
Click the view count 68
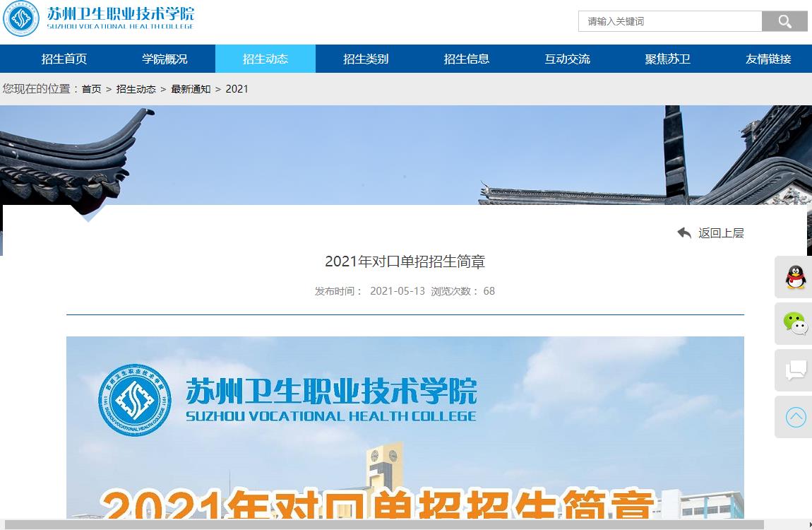click(489, 291)
